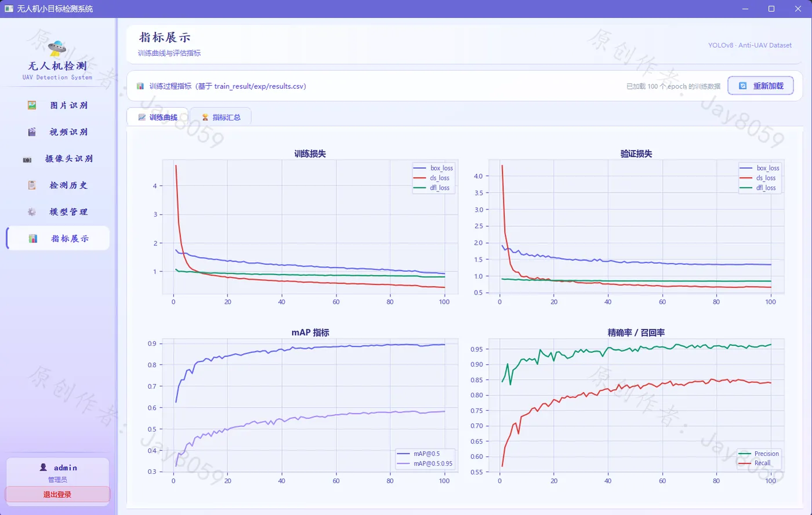This screenshot has height=515, width=812.
Task: Click the camera icon beside 摄像头识别
Action: point(27,159)
